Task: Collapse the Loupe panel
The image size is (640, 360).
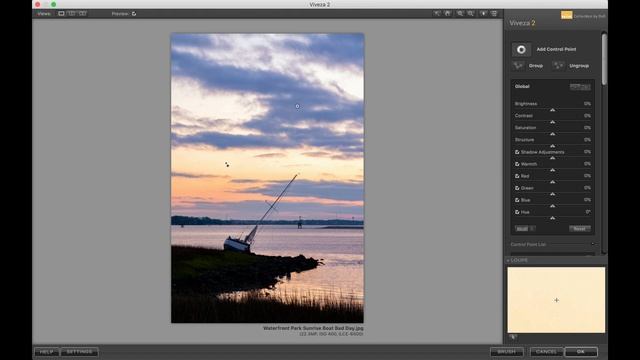Action: 508,260
